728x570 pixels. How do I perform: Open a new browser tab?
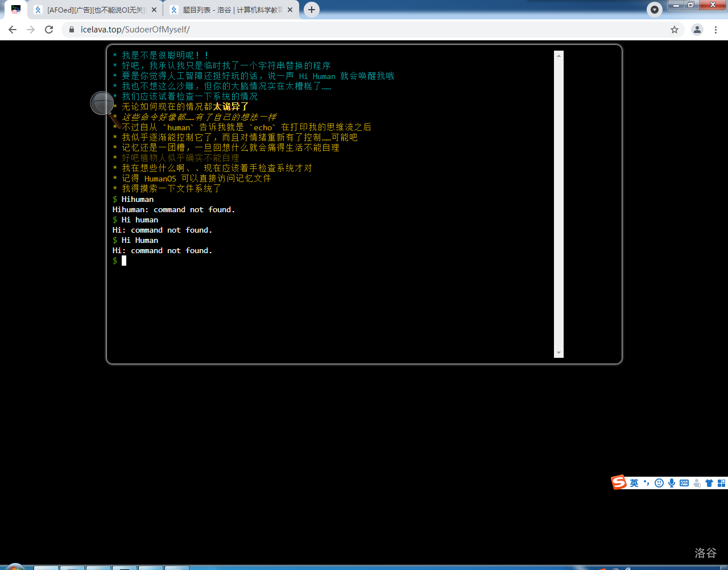pyautogui.click(x=312, y=10)
